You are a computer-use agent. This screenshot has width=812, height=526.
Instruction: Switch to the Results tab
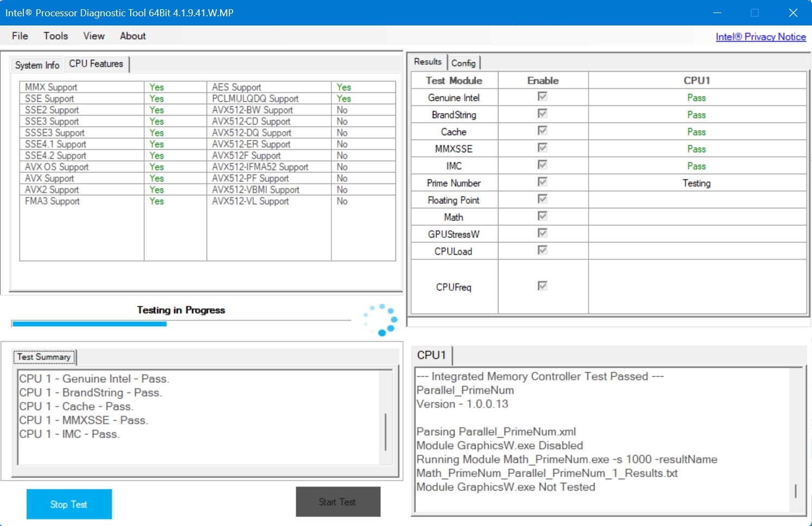(x=428, y=62)
